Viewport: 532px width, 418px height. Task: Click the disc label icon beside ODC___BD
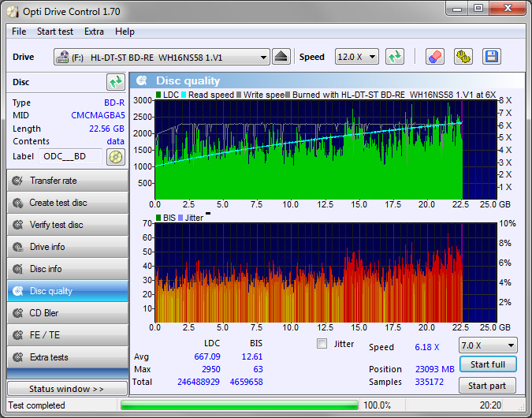click(x=116, y=156)
